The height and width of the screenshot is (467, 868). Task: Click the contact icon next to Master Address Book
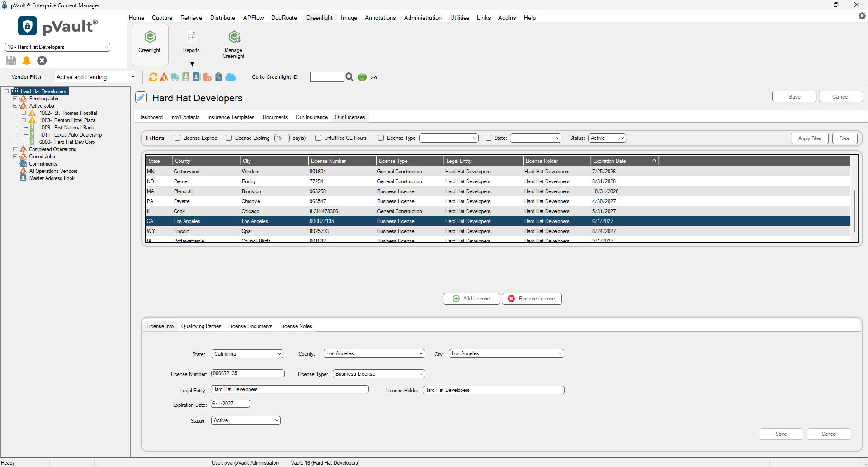[x=24, y=178]
